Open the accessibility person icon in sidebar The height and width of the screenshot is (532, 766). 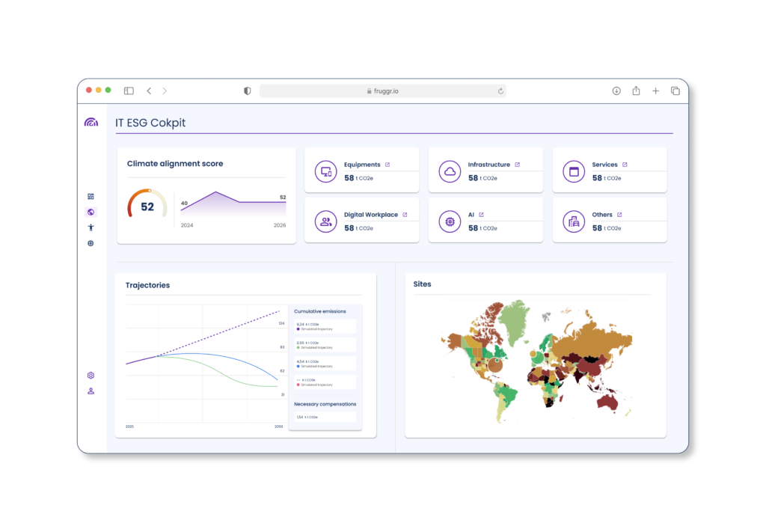(91, 227)
